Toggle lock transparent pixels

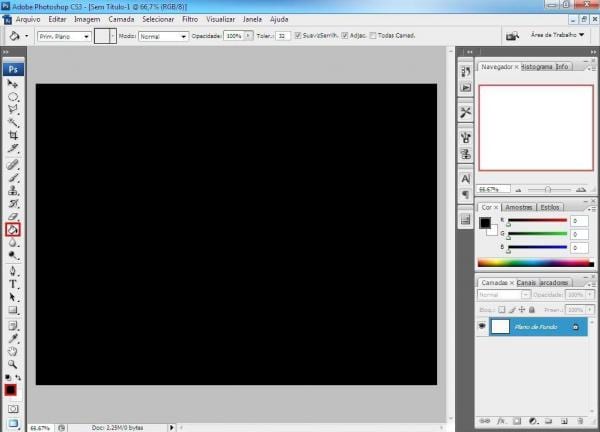click(x=502, y=310)
